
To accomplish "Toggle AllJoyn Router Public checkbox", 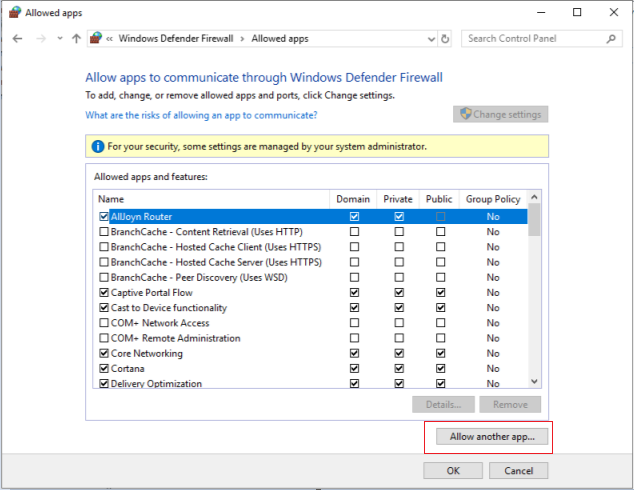I will [441, 217].
